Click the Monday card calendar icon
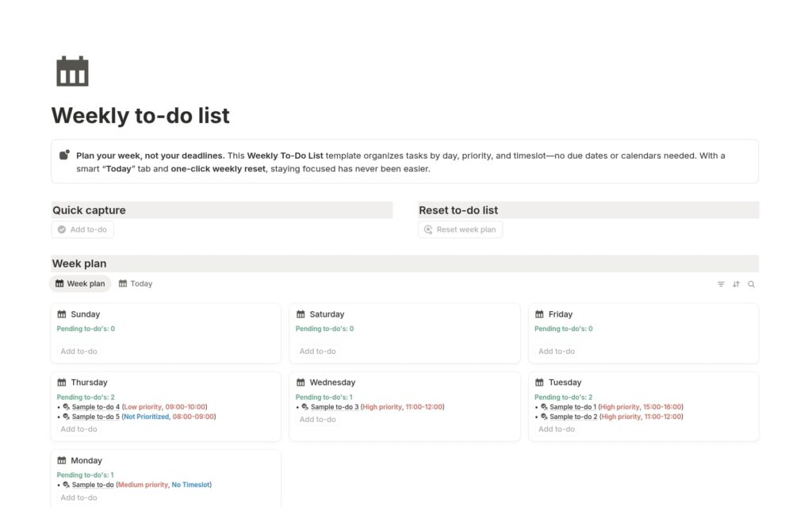The height and width of the screenshot is (507, 812). [62, 460]
